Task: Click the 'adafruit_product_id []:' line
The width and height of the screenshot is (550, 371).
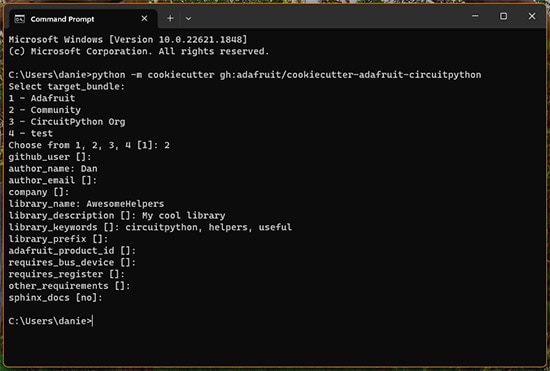Action: tap(72, 251)
